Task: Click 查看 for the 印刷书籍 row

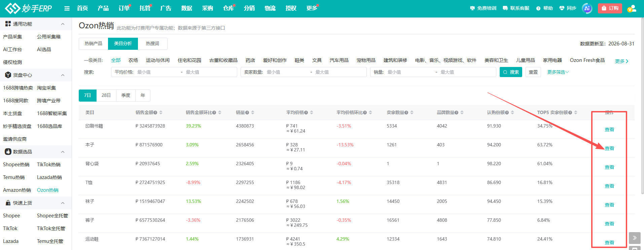Action: pos(609,130)
